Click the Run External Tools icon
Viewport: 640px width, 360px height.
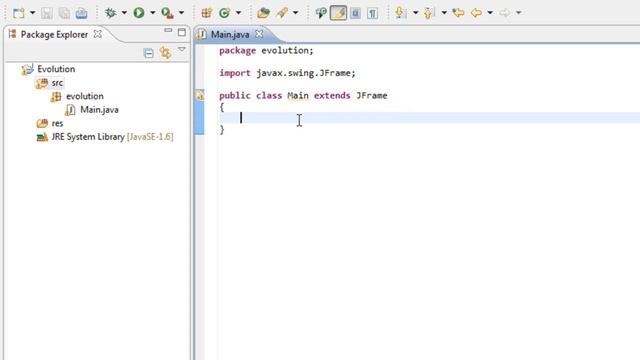pyautogui.click(x=167, y=13)
